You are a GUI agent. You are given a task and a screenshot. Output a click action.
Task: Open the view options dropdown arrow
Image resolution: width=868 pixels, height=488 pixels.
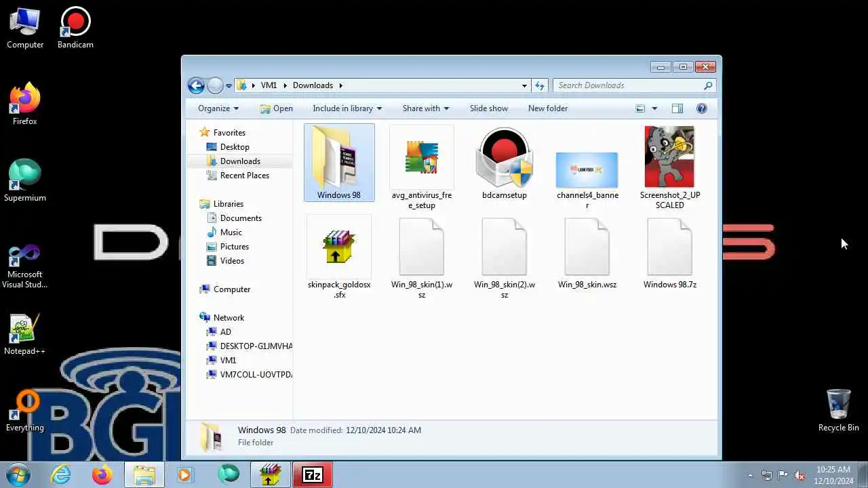pyautogui.click(x=654, y=108)
